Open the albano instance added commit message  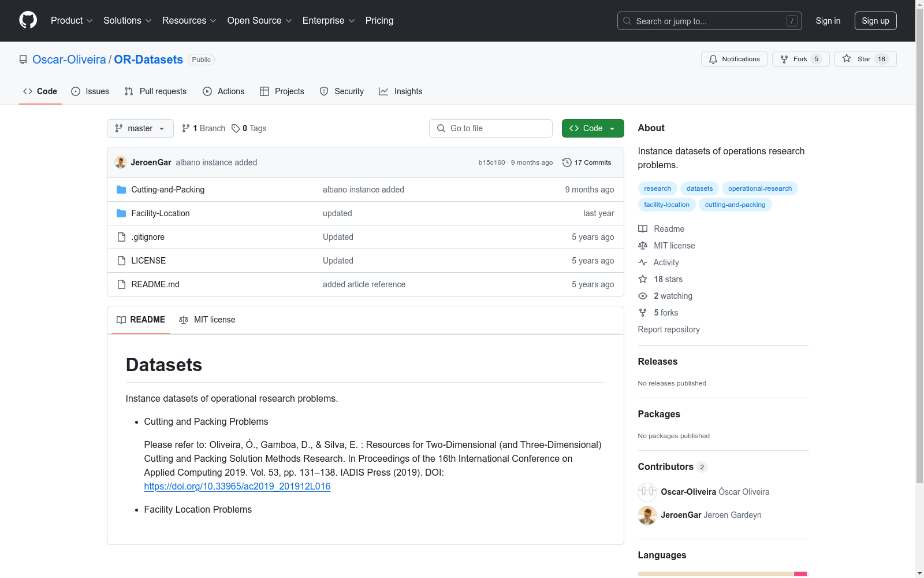coord(217,162)
